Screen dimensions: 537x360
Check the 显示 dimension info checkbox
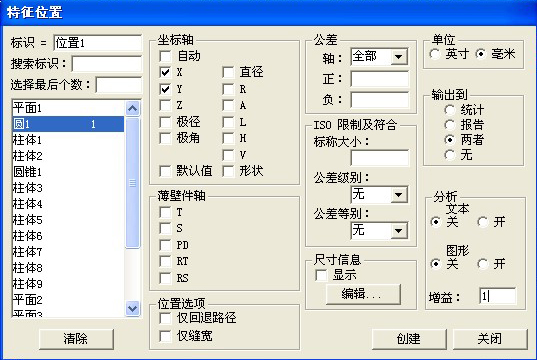tap(321, 275)
